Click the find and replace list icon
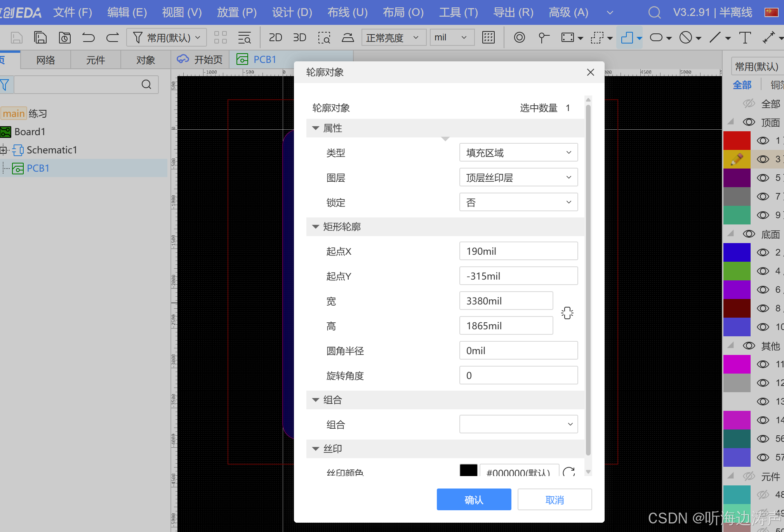The width and height of the screenshot is (784, 532). click(244, 38)
